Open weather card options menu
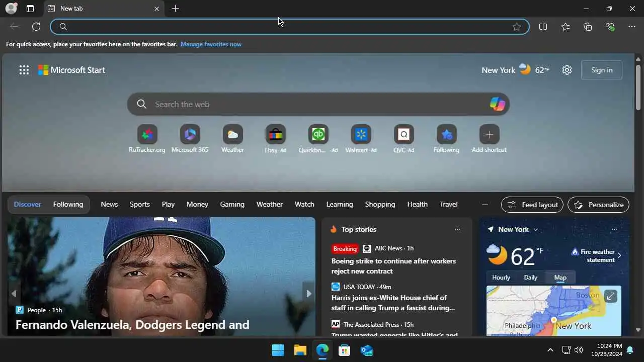Screen dimensions: 644x362 point(614,229)
